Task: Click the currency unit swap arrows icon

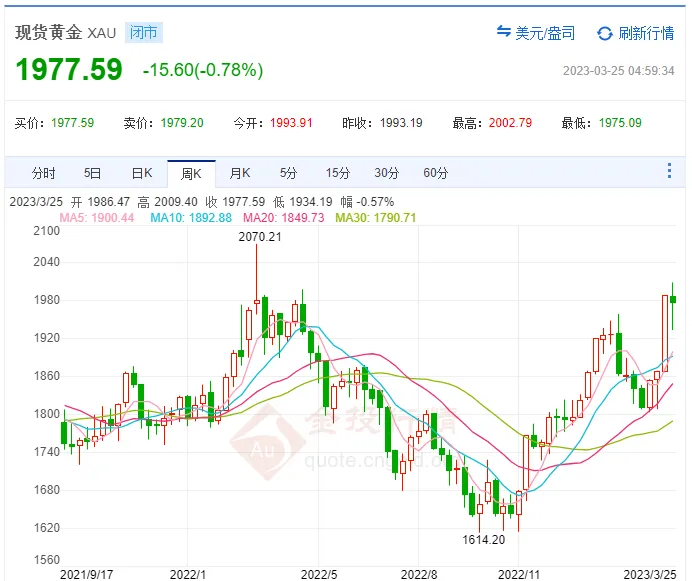Action: click(504, 33)
